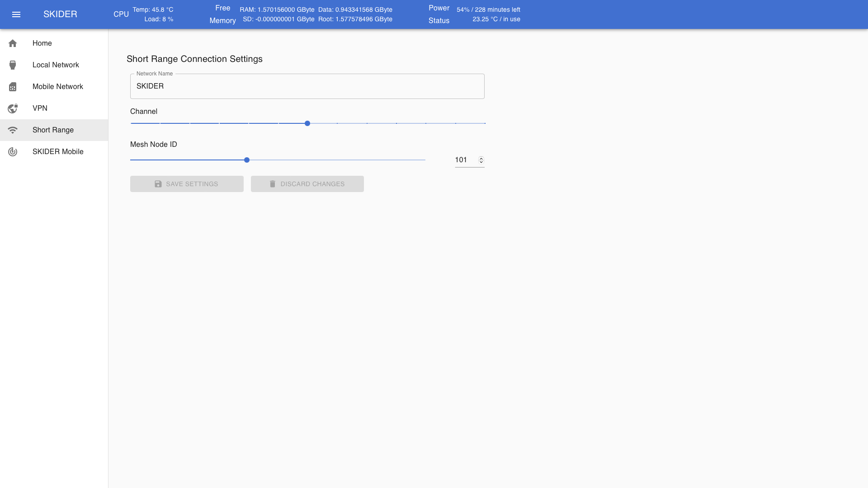Click the Data 0.943341568 GByte value

pos(355,9)
